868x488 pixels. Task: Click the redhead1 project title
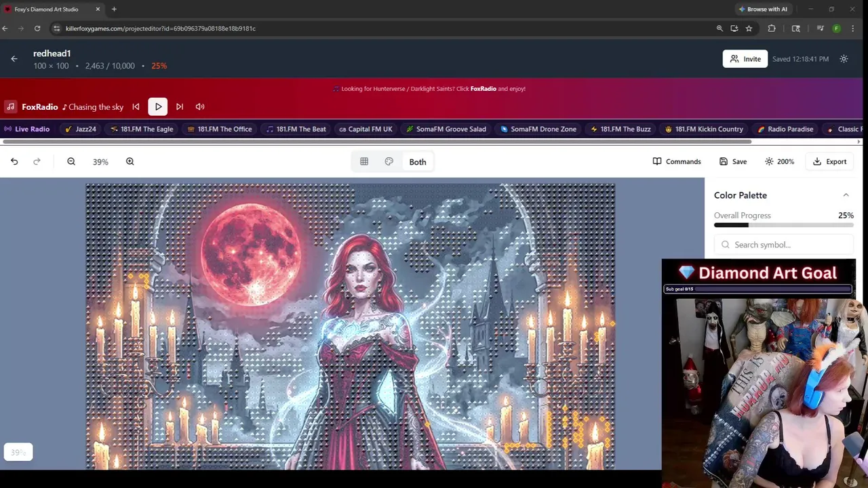tap(52, 54)
